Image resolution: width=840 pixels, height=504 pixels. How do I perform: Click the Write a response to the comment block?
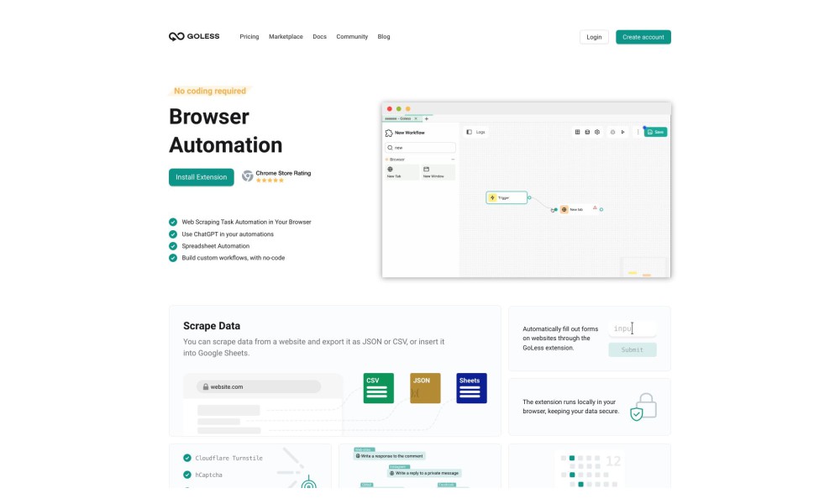(390, 456)
